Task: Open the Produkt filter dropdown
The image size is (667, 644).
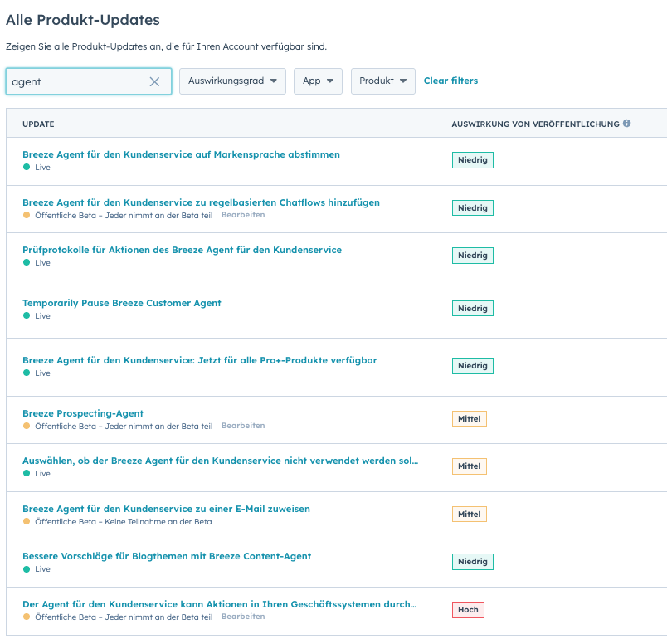Action: (x=382, y=80)
